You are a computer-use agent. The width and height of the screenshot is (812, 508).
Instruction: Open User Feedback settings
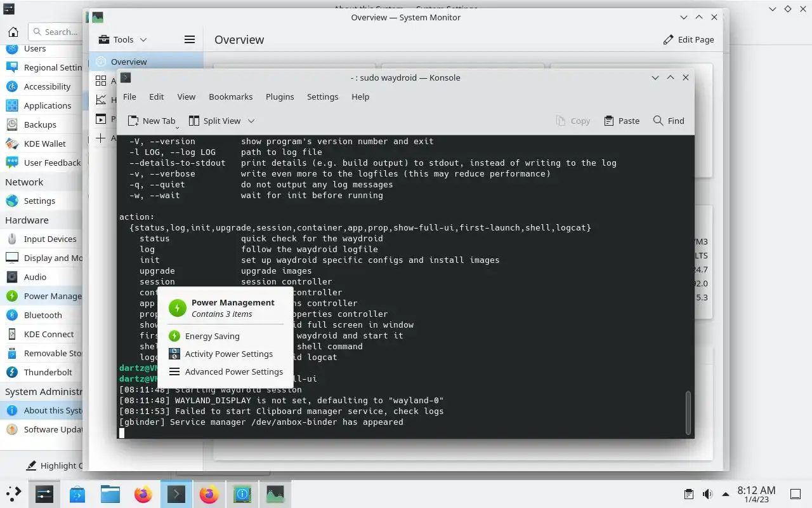[42, 163]
